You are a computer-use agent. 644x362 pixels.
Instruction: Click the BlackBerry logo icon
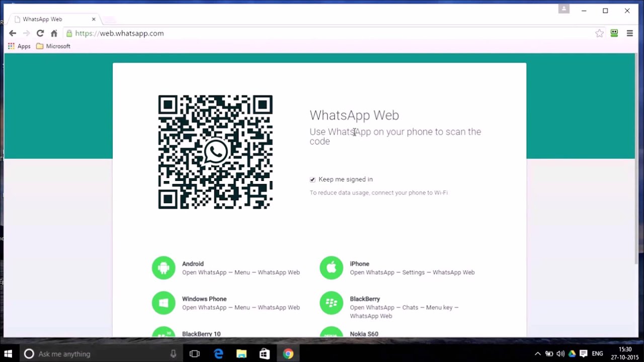[331, 303]
